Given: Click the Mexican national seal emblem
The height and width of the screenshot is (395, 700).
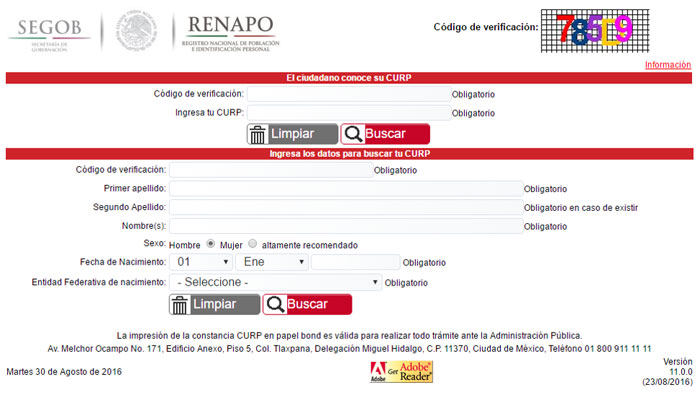Looking at the screenshot, I should (137, 31).
